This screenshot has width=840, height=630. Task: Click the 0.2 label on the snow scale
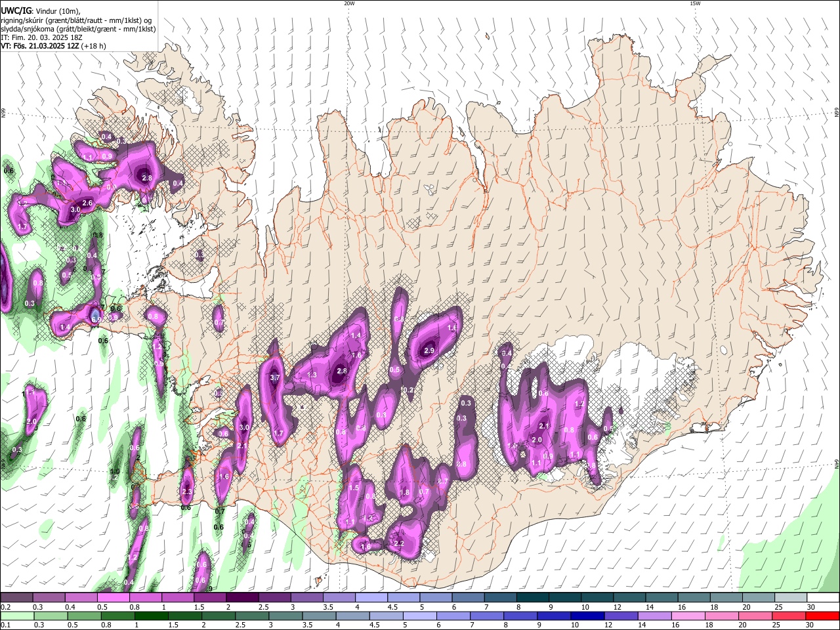[5, 607]
